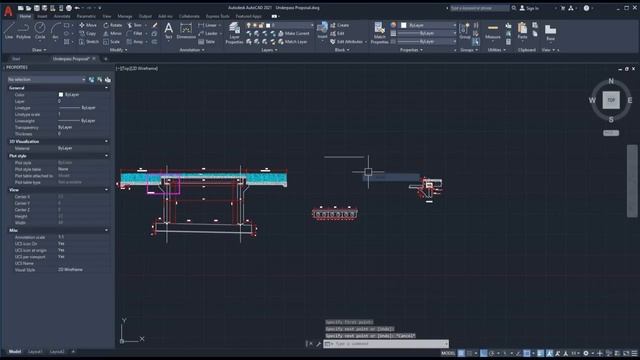Open the AutoCAD application menu logo

[8, 11]
